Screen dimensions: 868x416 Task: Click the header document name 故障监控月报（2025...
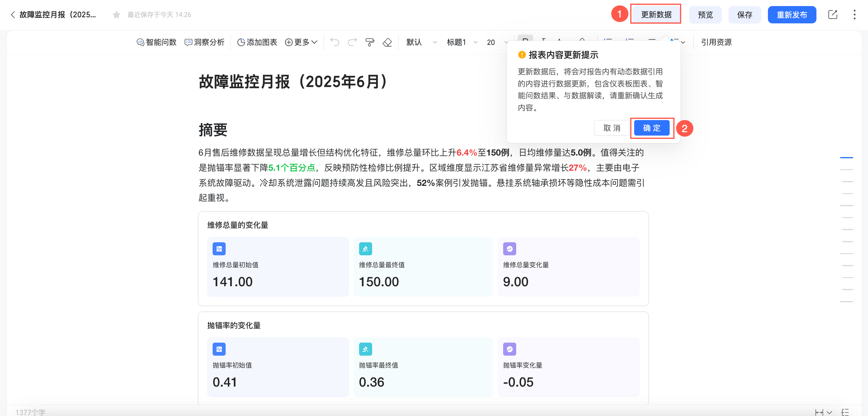58,15
